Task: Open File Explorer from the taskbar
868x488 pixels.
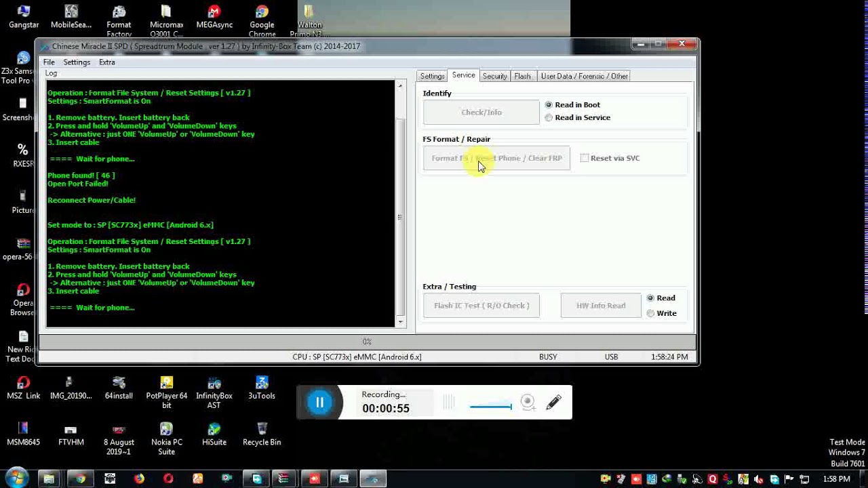Action: click(x=49, y=479)
